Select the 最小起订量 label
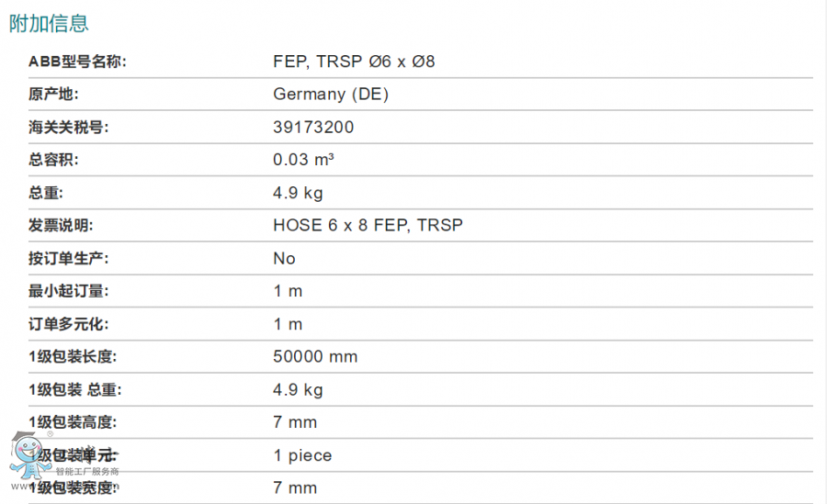The image size is (827, 504). click(69, 291)
